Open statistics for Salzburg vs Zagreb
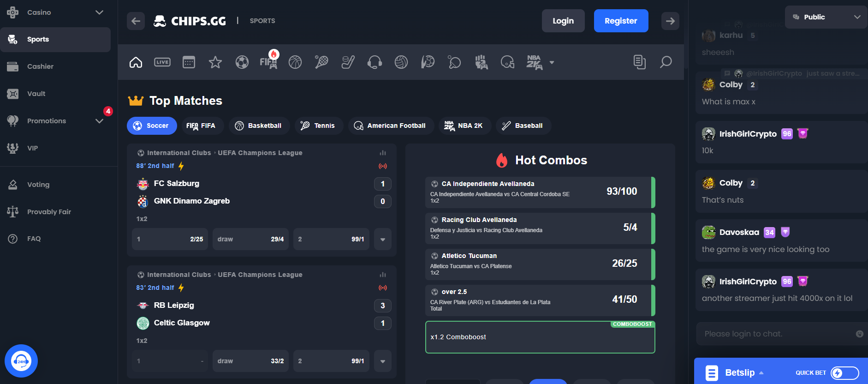The height and width of the screenshot is (384, 868). click(383, 153)
